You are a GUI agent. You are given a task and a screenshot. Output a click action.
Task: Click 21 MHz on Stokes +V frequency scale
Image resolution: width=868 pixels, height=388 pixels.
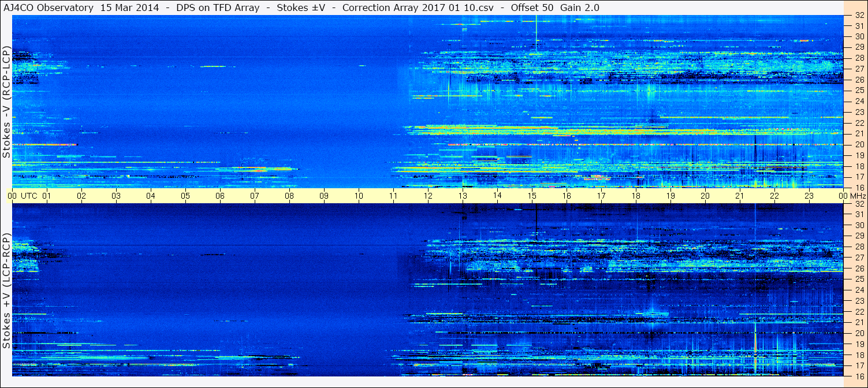[859, 322]
